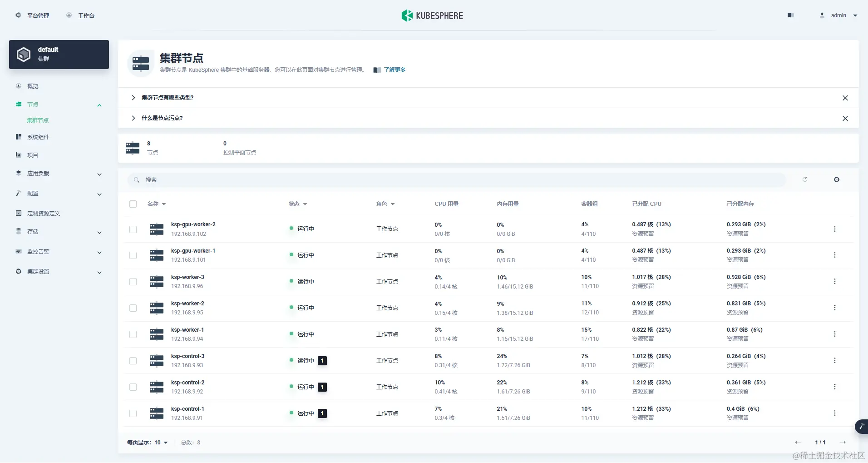
Task: Open more actions for ksp-worker-3
Action: [x=834, y=281]
